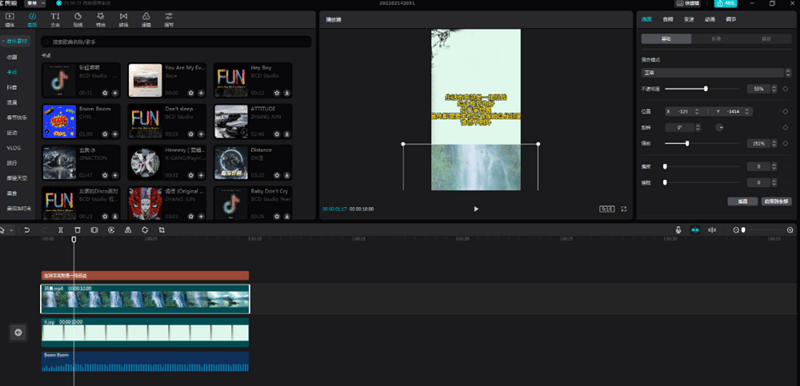Viewport: 800px width, 386px height.
Task: Add Boom Boom track with plus icon
Action: click(115, 134)
